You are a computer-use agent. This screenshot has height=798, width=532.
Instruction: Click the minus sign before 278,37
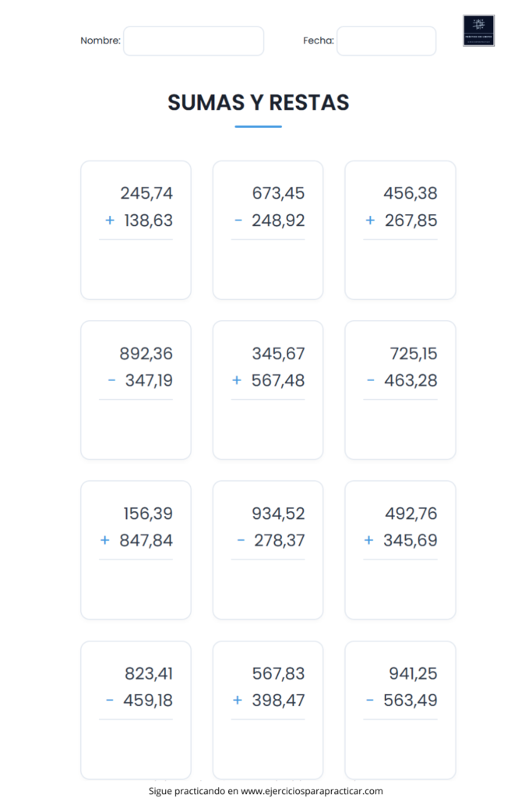click(x=241, y=540)
